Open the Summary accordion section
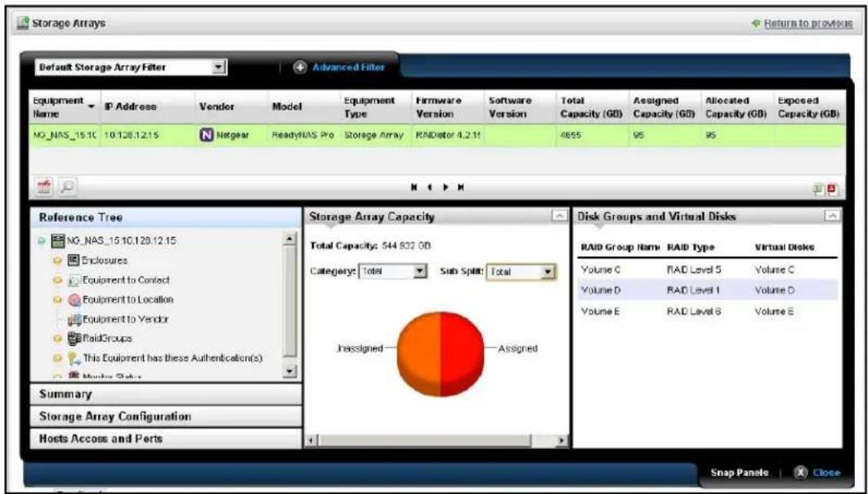 (x=166, y=394)
